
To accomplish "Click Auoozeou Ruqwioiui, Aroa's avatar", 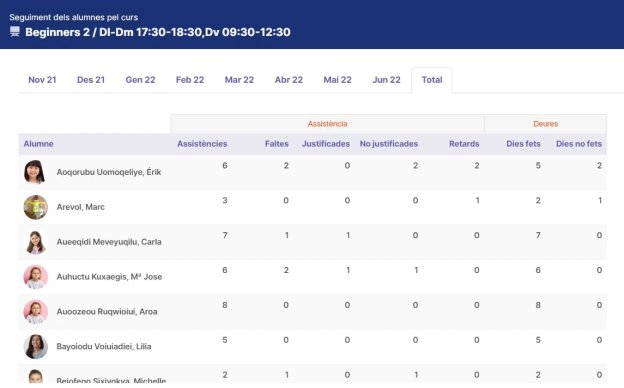I will click(35, 312).
